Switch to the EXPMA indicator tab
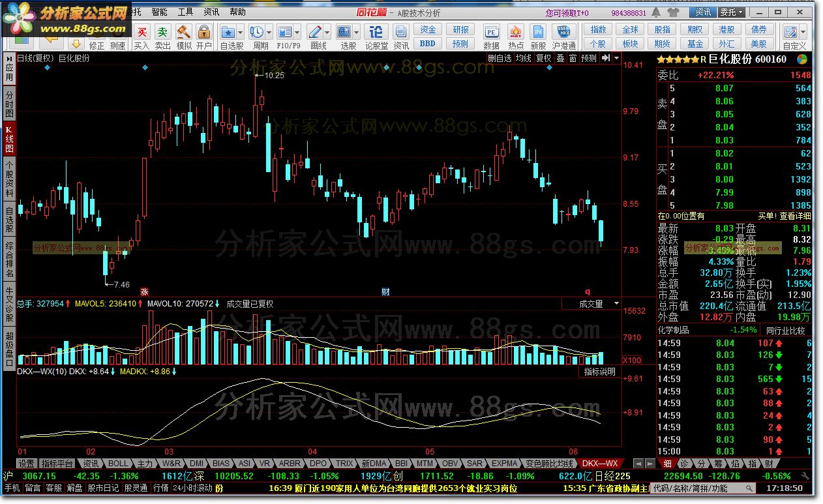This screenshot has height=504, width=823. click(x=505, y=464)
